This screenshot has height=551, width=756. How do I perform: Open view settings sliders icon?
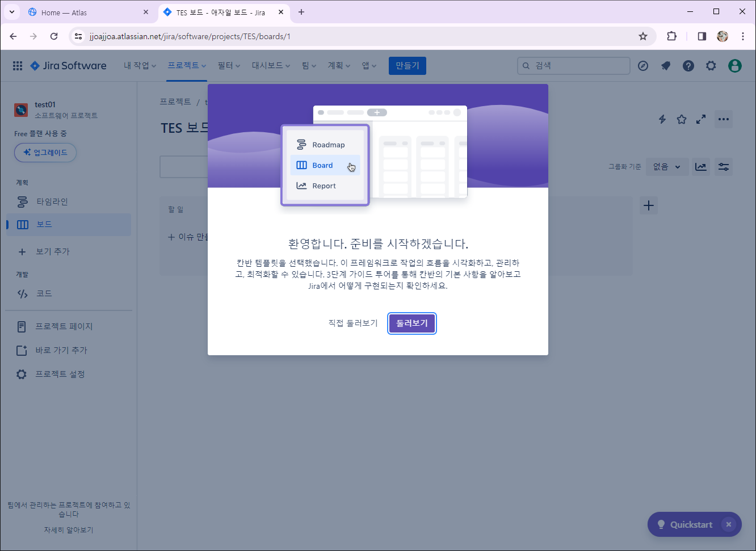[724, 167]
